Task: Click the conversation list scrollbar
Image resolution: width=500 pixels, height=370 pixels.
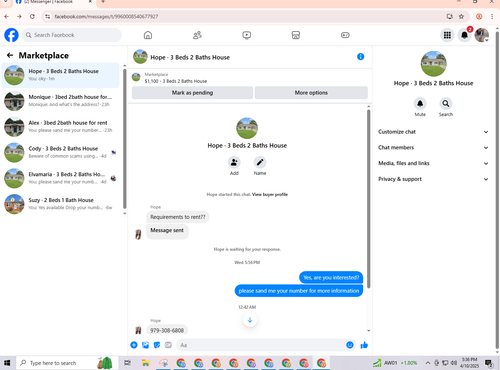Action: 124,138
